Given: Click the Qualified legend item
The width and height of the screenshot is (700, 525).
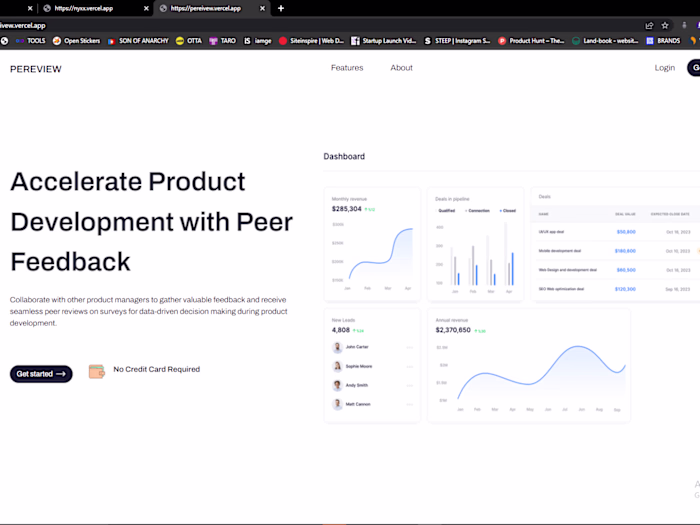Looking at the screenshot, I should point(446,211).
